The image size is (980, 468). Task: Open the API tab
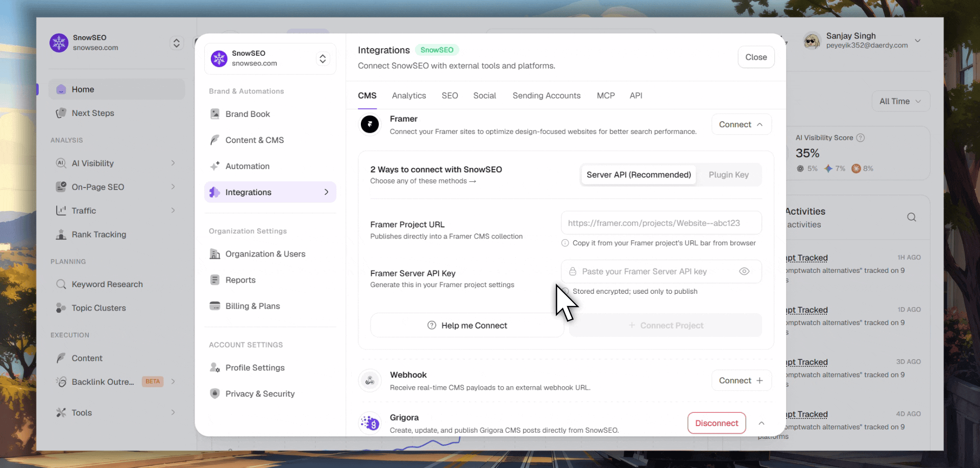(x=636, y=96)
